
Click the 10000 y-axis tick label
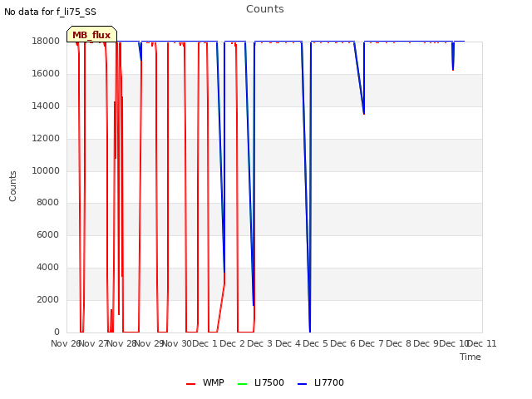[46, 170]
